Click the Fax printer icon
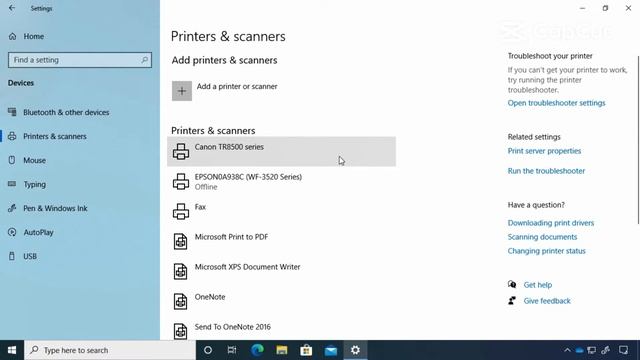 click(181, 211)
